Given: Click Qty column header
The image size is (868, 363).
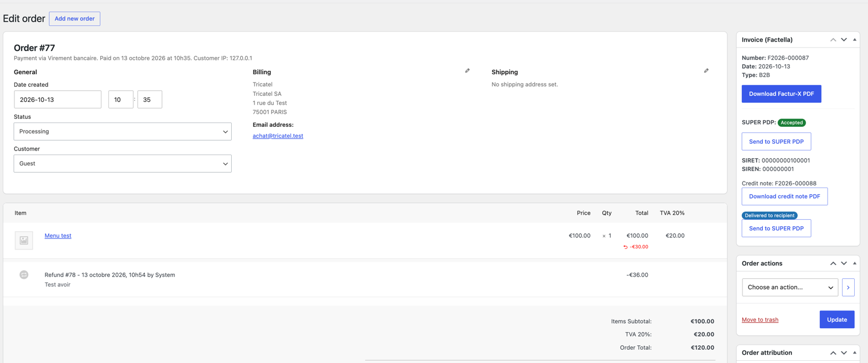Looking at the screenshot, I should tap(607, 213).
